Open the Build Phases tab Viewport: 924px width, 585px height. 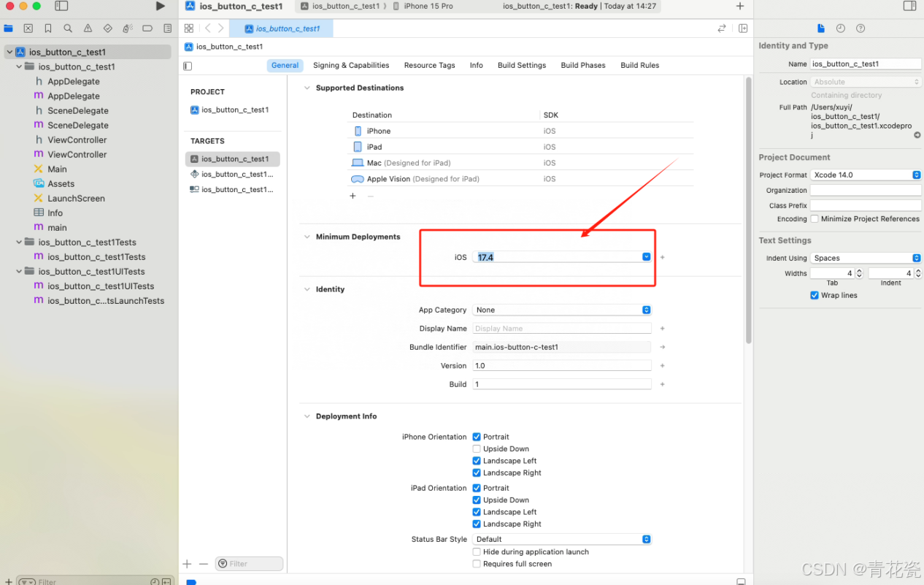coord(583,65)
